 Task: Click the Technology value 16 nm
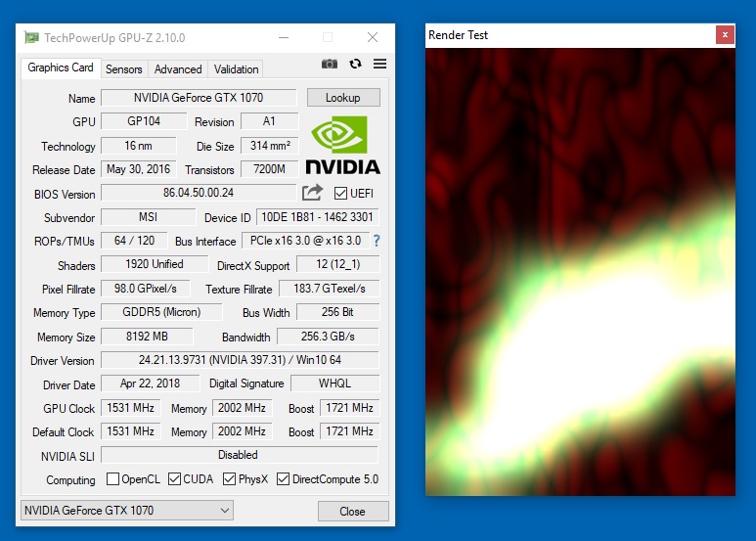click(138, 146)
